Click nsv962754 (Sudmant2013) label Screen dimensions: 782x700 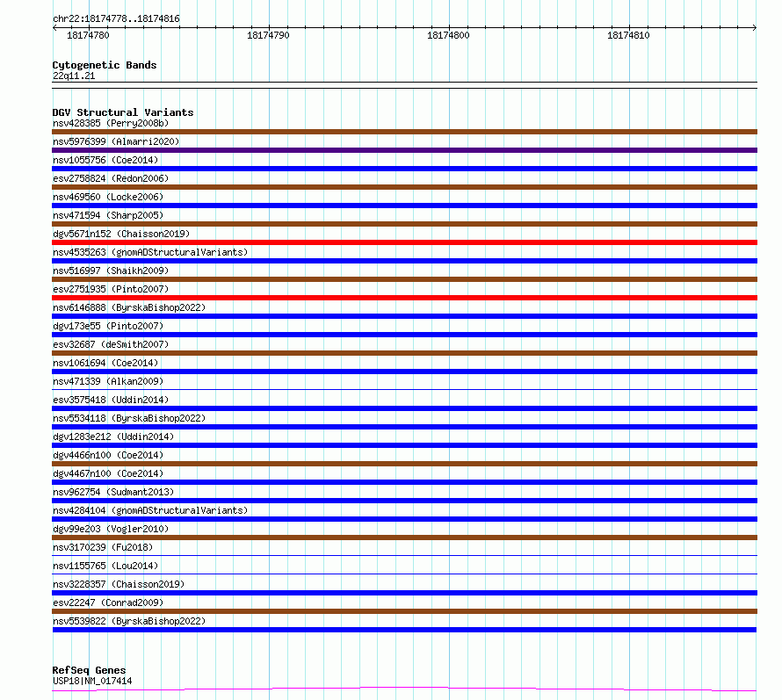113,492
